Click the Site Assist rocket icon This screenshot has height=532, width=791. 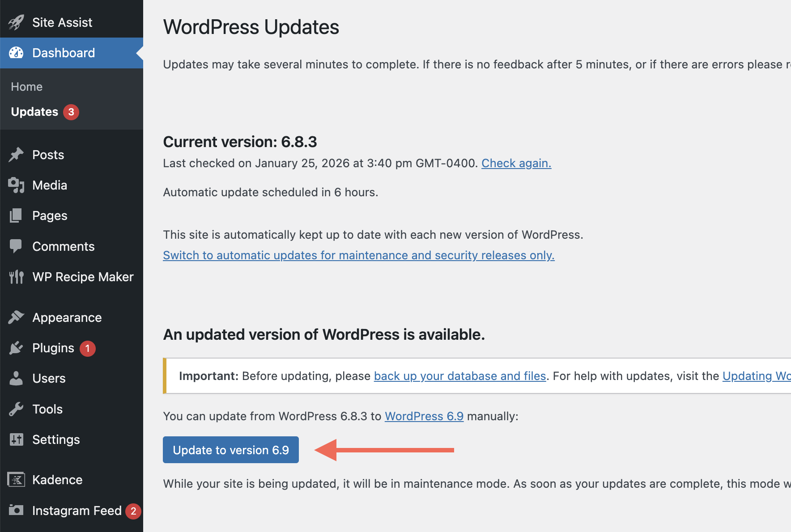tap(16, 22)
